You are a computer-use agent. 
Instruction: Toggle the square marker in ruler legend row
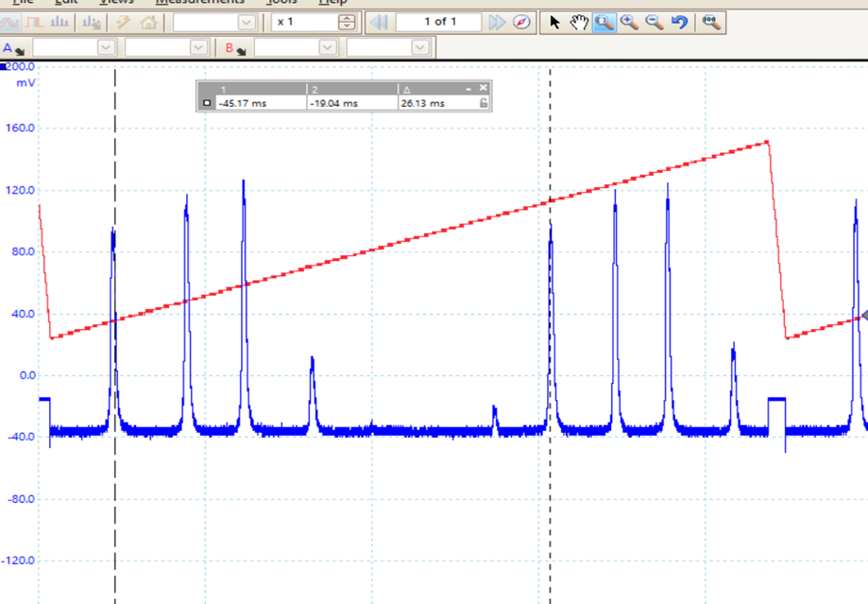207,103
